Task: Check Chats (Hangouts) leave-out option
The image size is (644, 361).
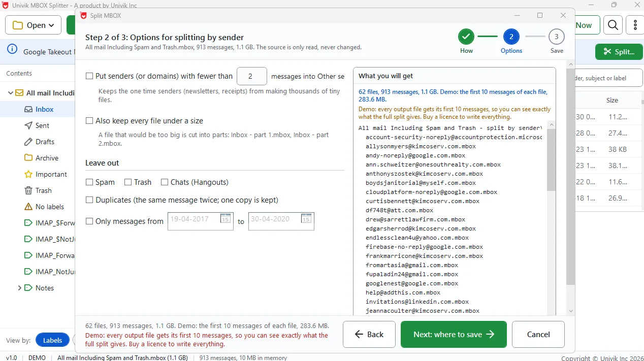Action: coord(165,182)
